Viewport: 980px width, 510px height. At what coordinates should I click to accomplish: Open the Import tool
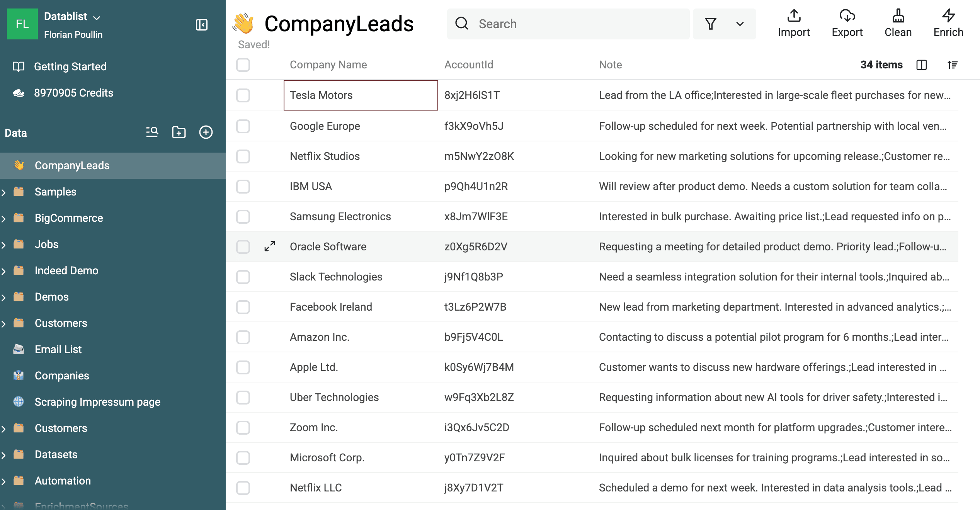[x=794, y=23]
